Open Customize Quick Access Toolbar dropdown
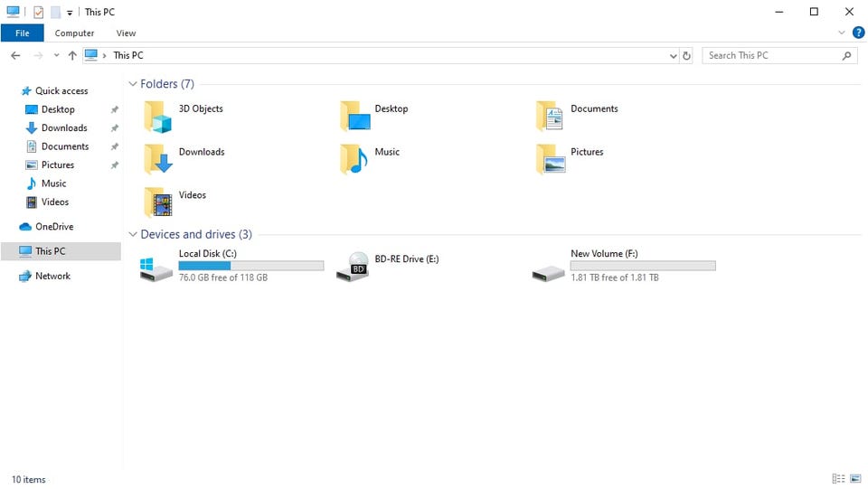 [x=70, y=12]
